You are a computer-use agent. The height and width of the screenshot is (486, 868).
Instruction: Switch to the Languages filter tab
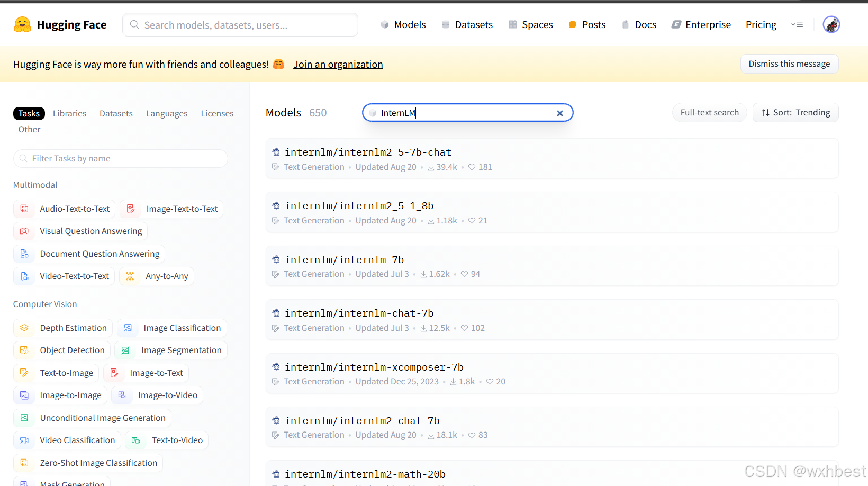(167, 113)
